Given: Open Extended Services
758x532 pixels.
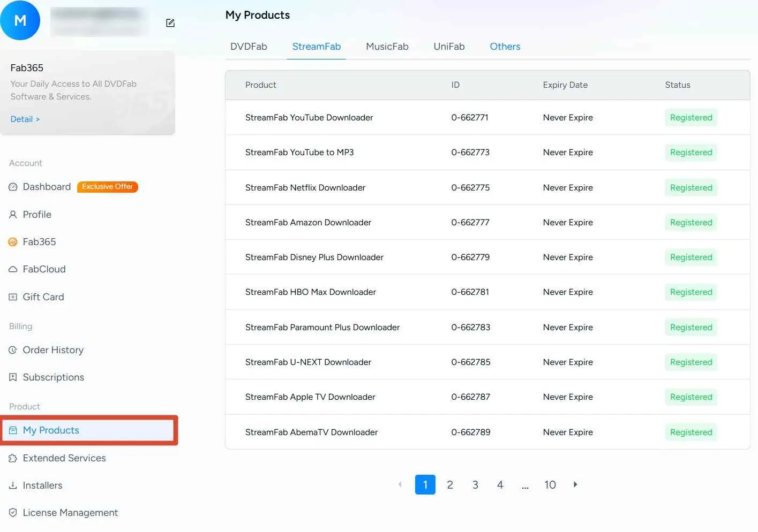Looking at the screenshot, I should coord(64,458).
